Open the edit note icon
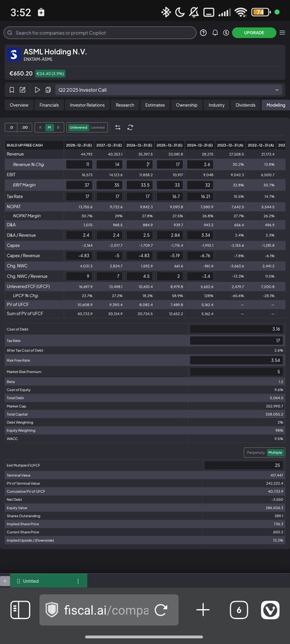290x644 pixels. pyautogui.click(x=23, y=89)
